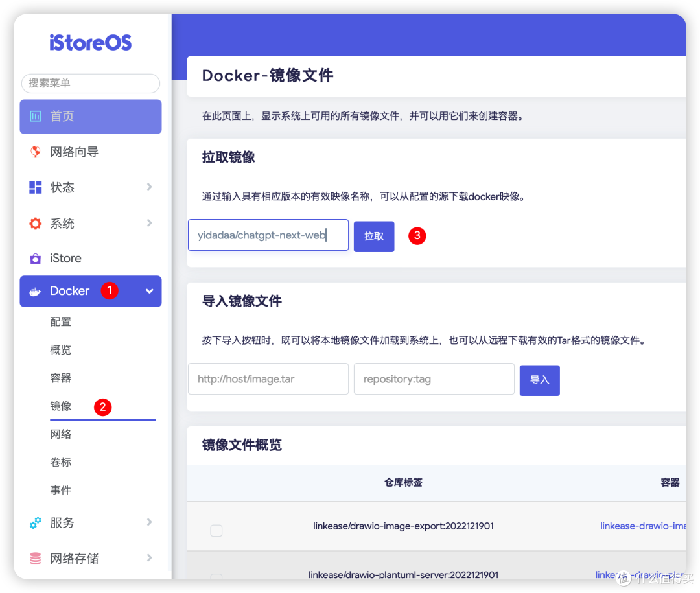The image size is (700, 593).
Task: Click the 镜像文件概览 section heading
Action: pos(242,445)
